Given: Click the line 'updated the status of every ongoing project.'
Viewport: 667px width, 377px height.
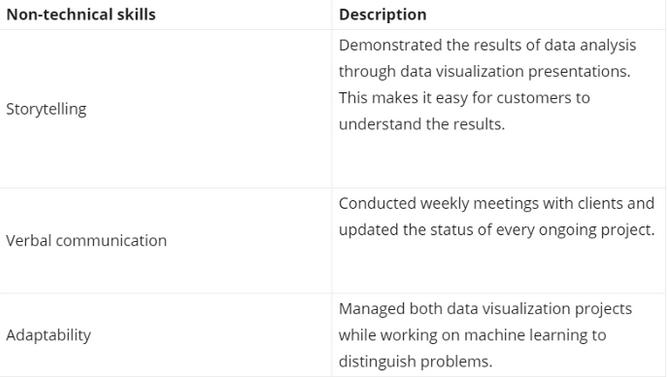Looking at the screenshot, I should click(497, 230).
